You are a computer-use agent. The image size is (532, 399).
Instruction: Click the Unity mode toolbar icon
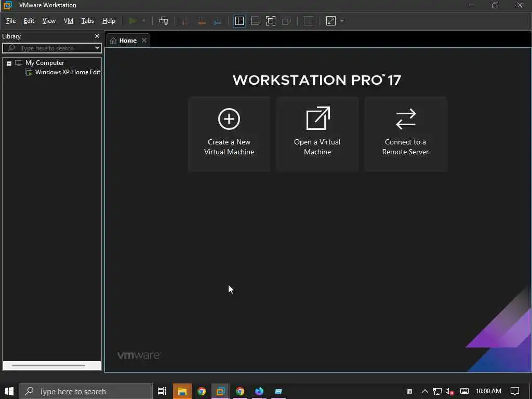(286, 21)
